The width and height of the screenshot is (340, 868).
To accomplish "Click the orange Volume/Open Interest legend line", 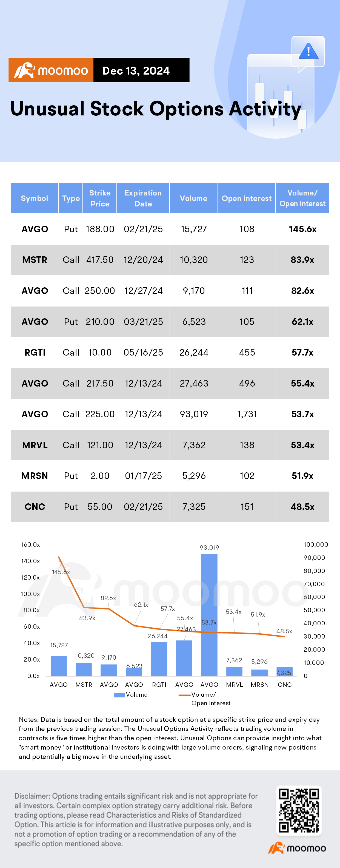I will click(x=184, y=695).
